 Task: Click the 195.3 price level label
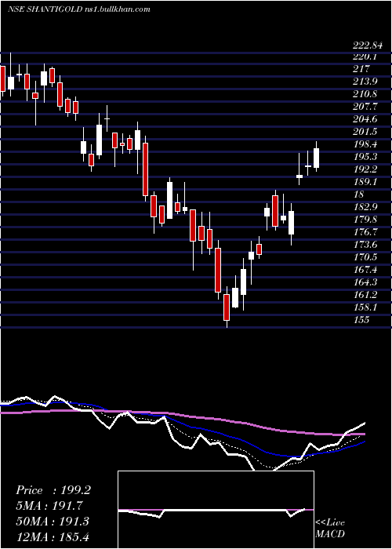[365, 157]
